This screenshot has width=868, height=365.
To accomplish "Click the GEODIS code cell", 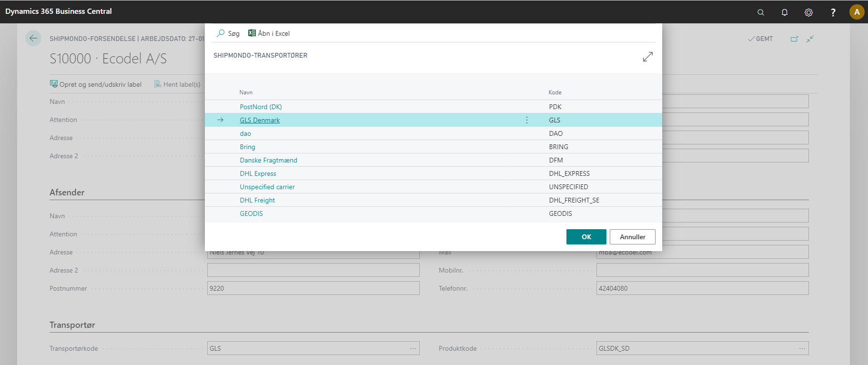I will (560, 213).
